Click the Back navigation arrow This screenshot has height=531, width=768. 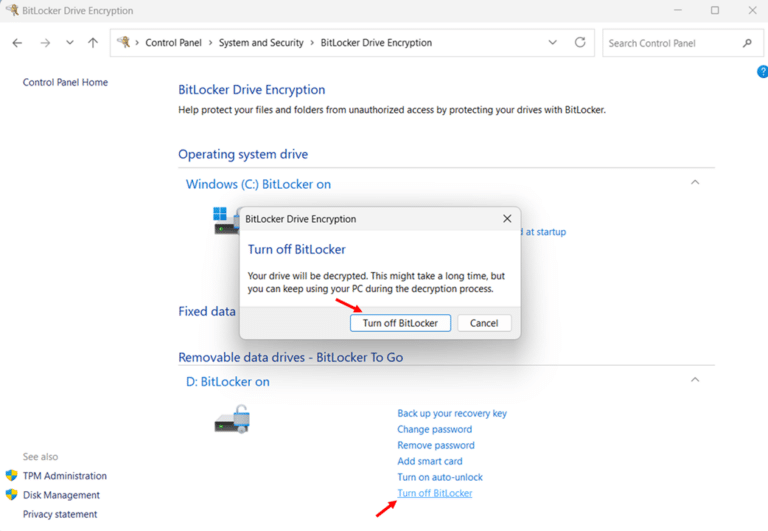coord(17,43)
